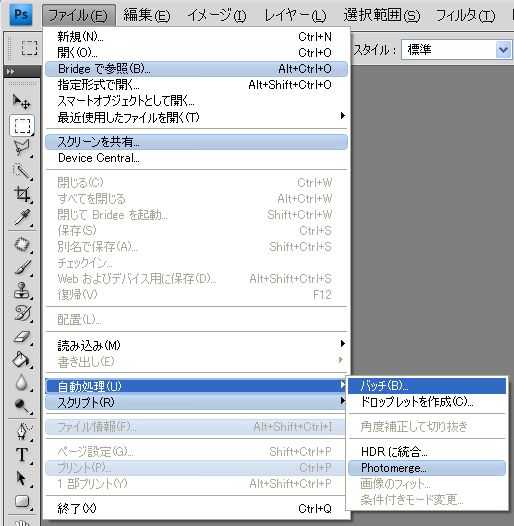Select the Magic Wand tool

coord(21,171)
